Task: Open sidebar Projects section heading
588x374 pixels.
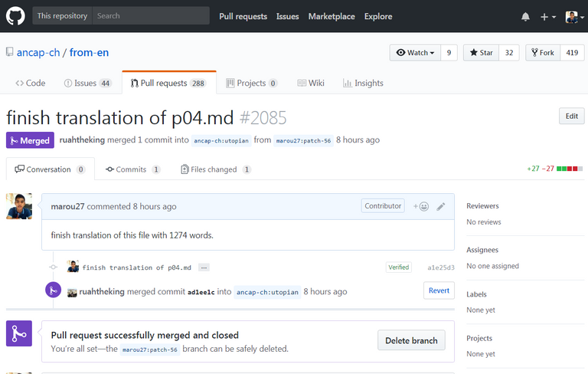Action: coord(479,338)
